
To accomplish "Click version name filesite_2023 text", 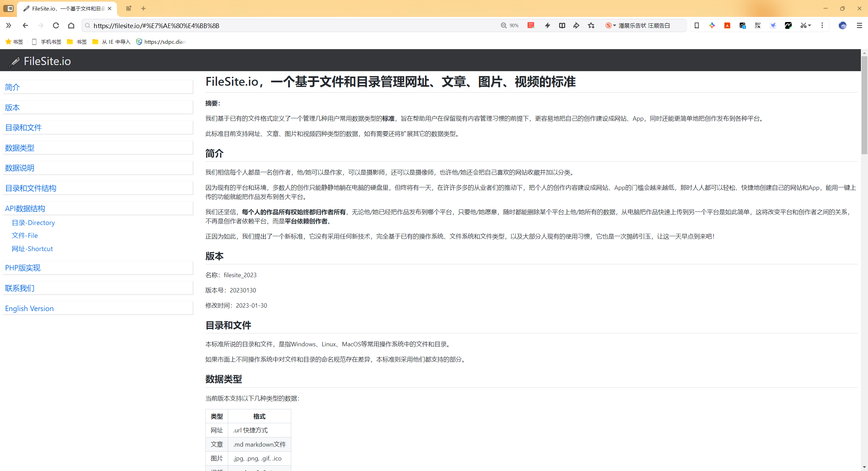I will coord(240,275).
